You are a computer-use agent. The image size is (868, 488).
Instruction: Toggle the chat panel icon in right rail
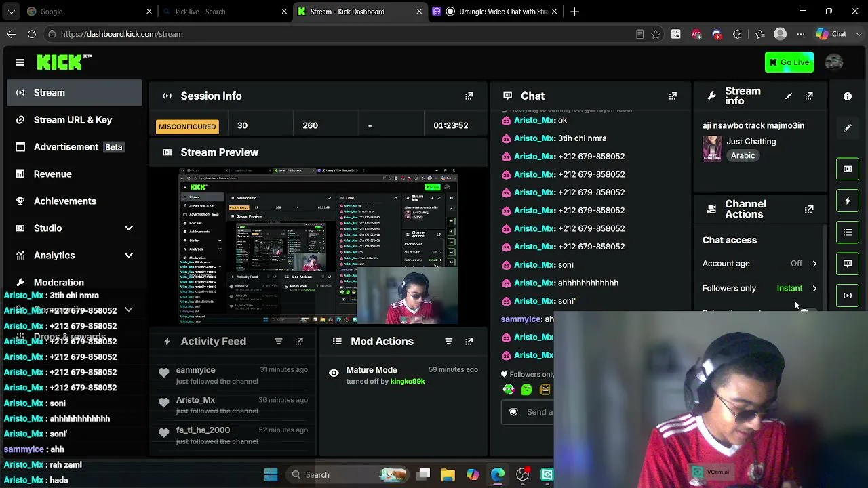(848, 264)
